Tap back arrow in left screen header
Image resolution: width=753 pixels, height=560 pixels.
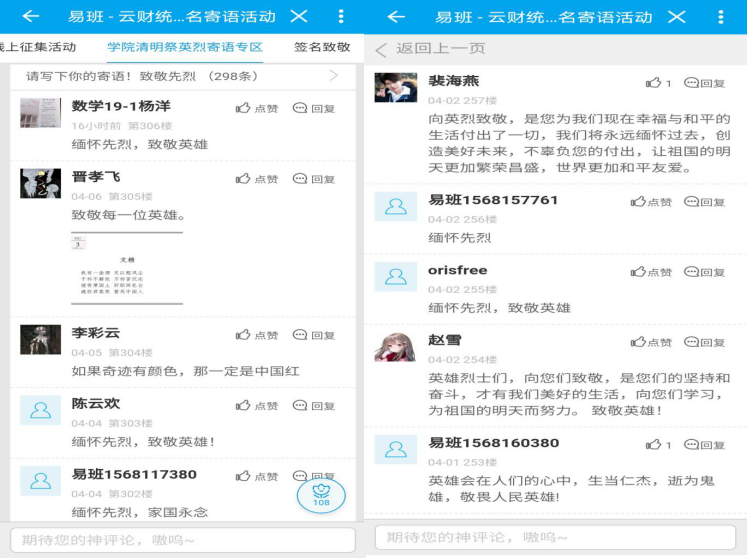(x=31, y=17)
